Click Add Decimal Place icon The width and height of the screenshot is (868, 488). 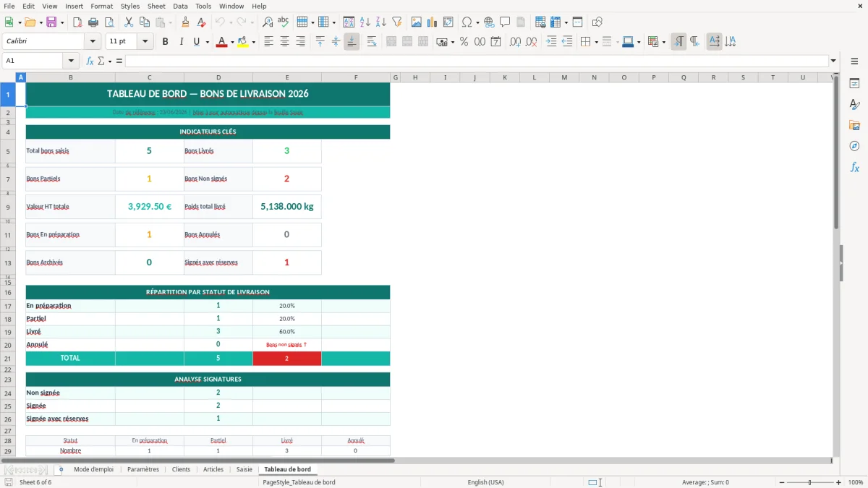click(x=515, y=42)
